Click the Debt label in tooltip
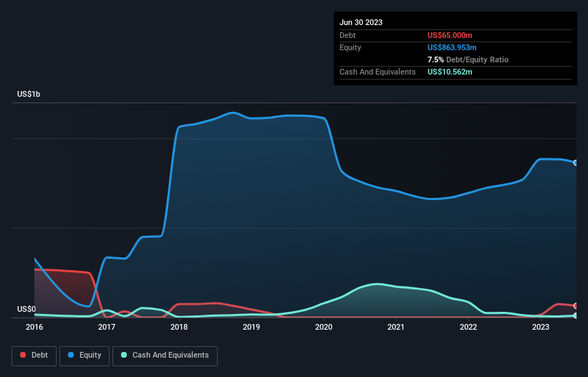The image size is (588, 377). 347,35
